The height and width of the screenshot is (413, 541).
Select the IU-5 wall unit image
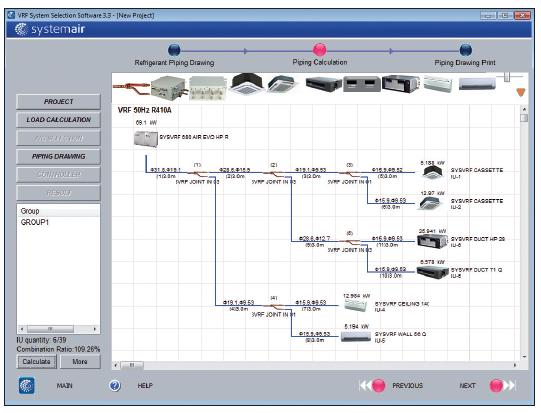point(356,336)
